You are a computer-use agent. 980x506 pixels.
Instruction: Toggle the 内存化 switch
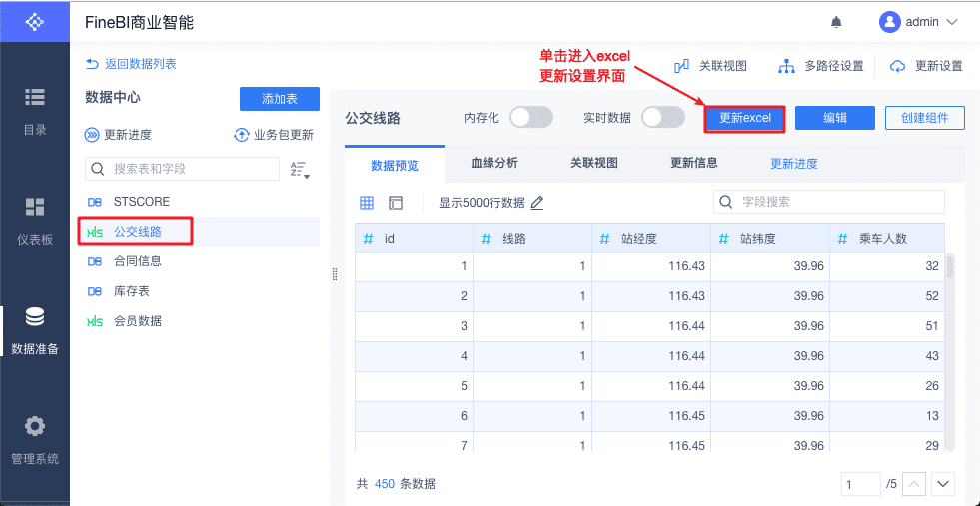coord(531,117)
